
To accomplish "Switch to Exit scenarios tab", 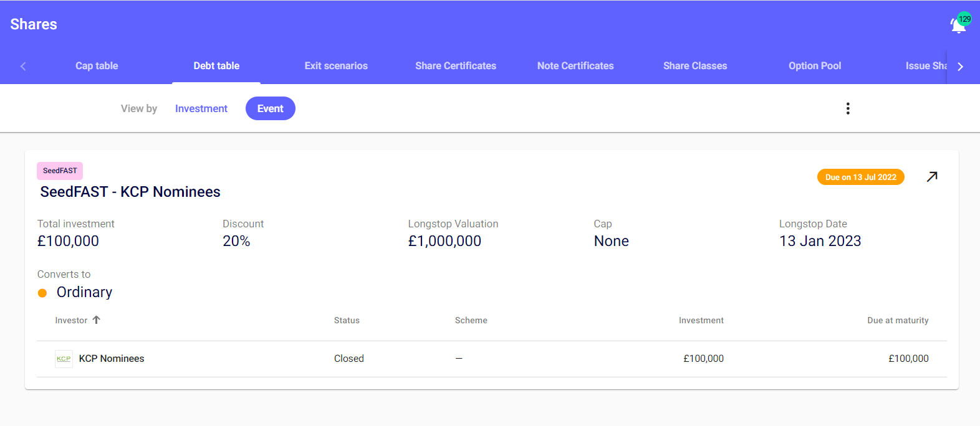I will (x=336, y=66).
